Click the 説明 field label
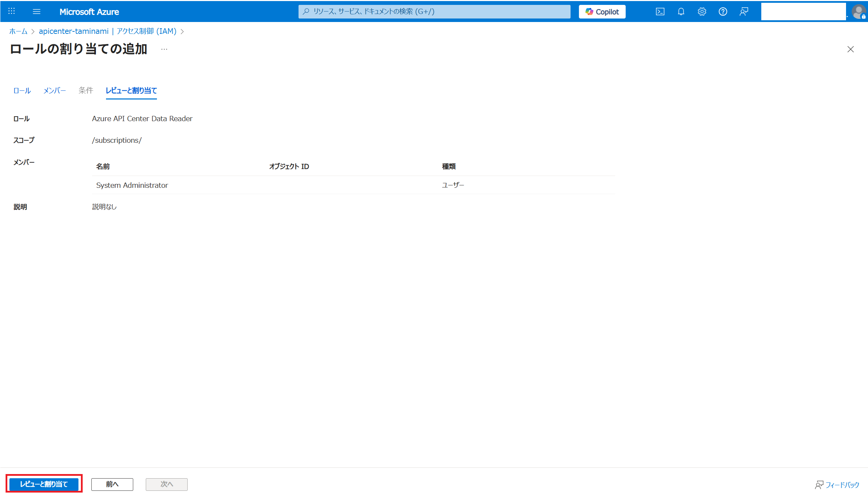The image size is (868, 495). pos(20,207)
